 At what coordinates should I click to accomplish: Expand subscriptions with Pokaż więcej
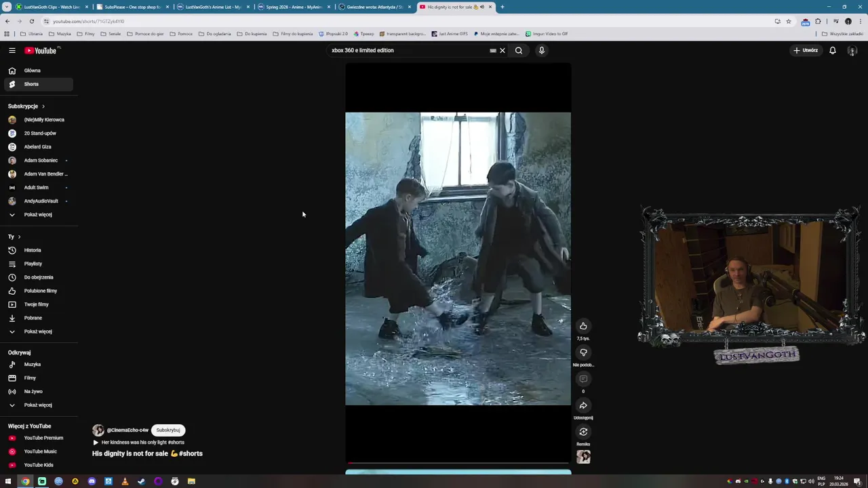click(x=37, y=214)
